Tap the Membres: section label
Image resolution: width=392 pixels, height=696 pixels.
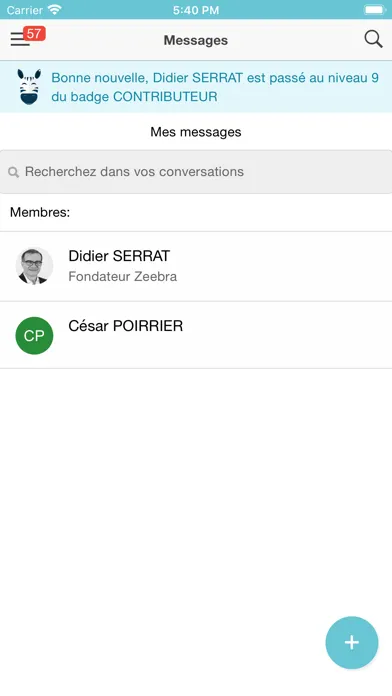click(40, 212)
